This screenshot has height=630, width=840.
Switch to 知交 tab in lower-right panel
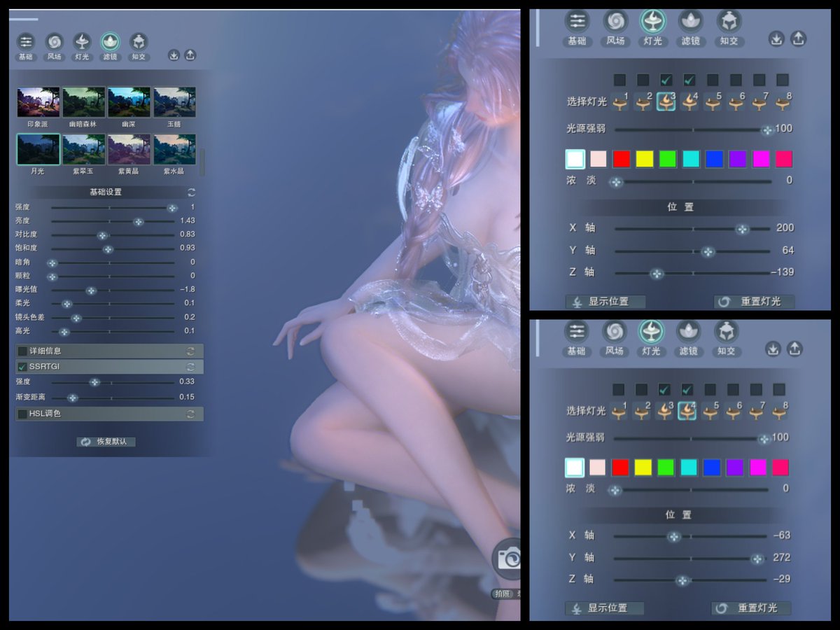(727, 337)
